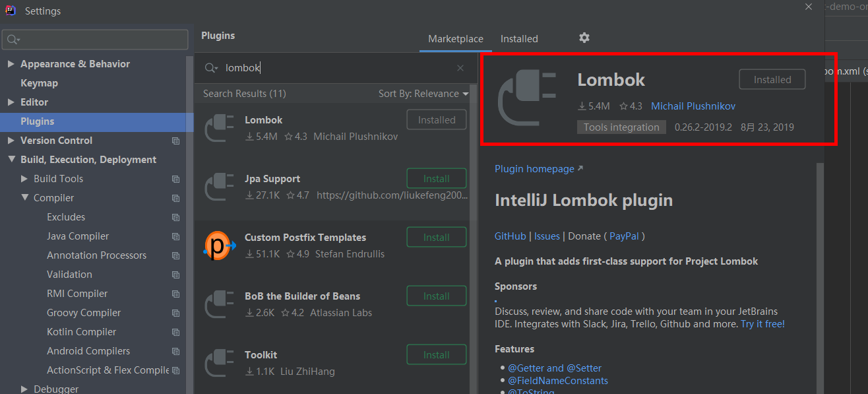Viewport: 868px width, 394px height.
Task: Open the Plugin homepage link
Action: click(534, 168)
